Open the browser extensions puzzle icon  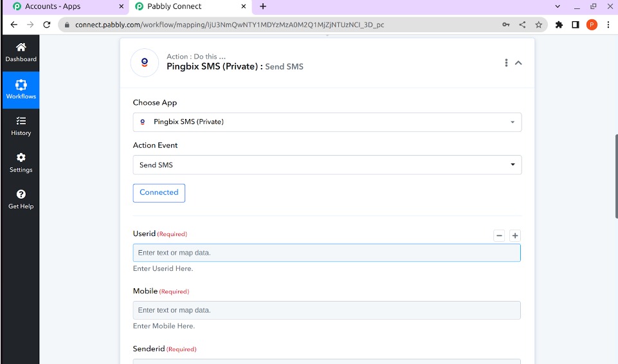[x=559, y=25]
